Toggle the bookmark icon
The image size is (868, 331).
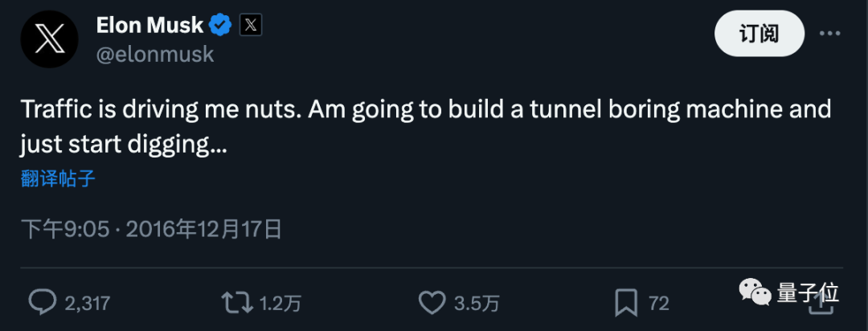pos(626,302)
